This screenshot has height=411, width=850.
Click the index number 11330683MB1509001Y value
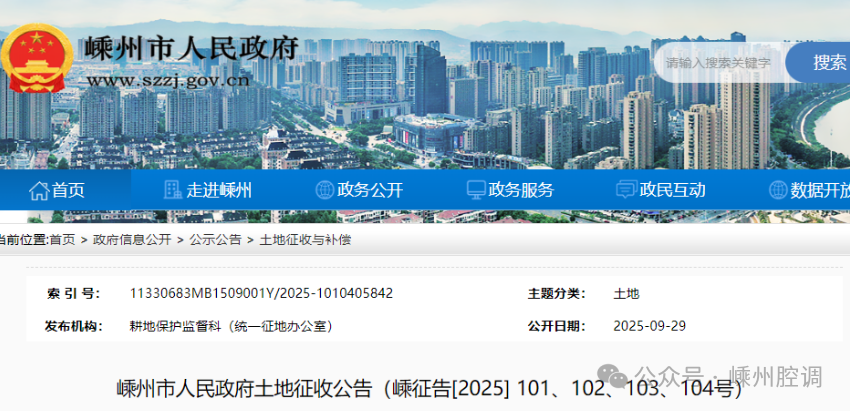click(261, 294)
